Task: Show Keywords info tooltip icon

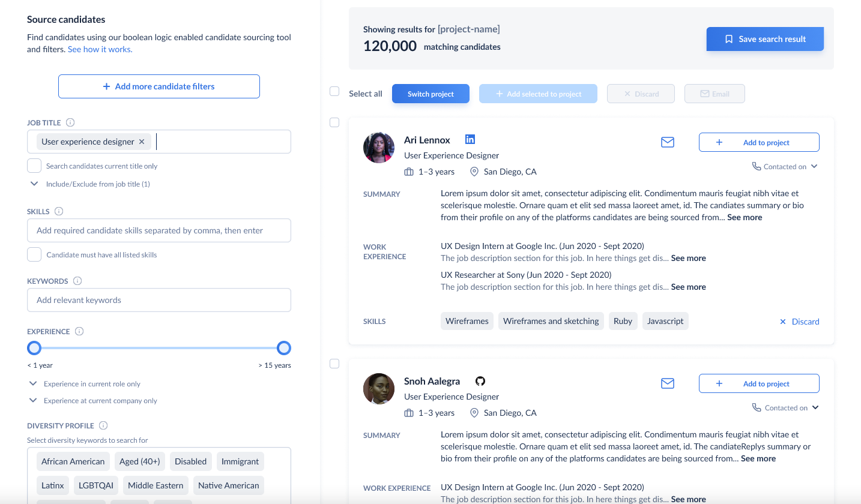Action: [x=77, y=281]
